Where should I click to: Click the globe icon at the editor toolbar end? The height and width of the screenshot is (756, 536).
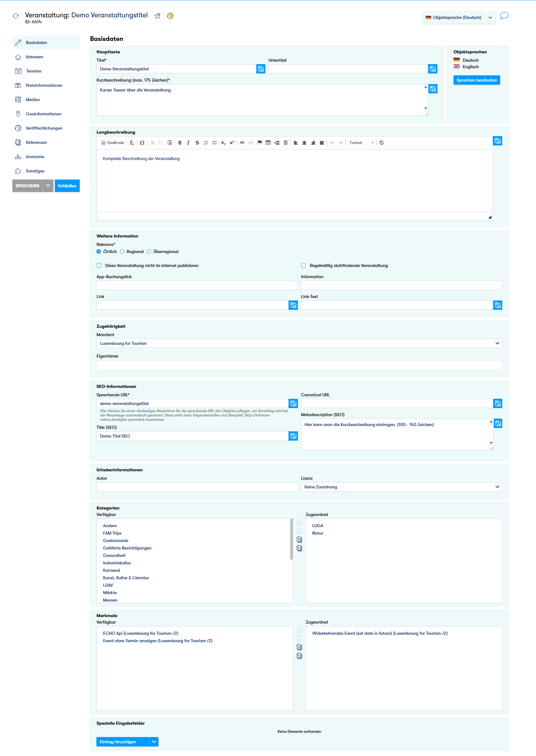[382, 143]
